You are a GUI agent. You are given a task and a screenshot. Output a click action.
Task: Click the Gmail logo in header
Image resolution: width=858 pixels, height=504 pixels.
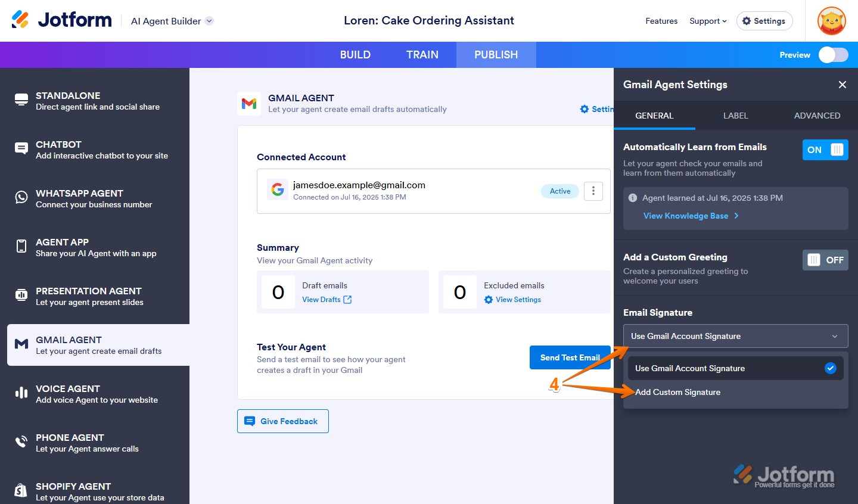point(249,104)
